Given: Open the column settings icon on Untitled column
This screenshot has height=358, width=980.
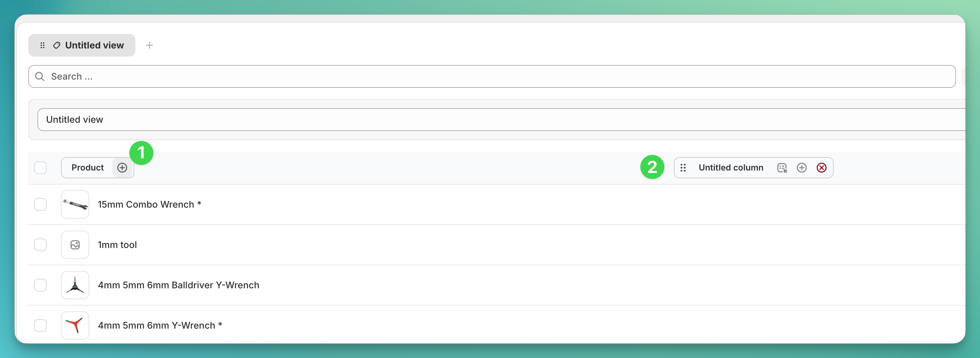Looking at the screenshot, I should click(x=782, y=168).
